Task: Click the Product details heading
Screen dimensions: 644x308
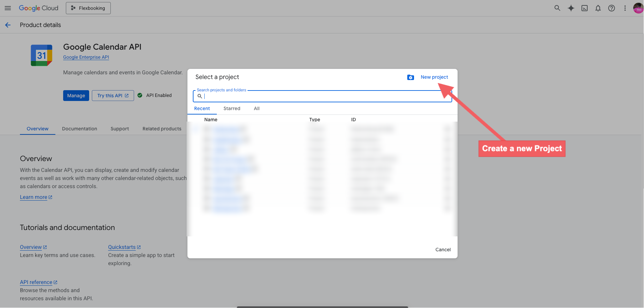Action: coord(41,25)
